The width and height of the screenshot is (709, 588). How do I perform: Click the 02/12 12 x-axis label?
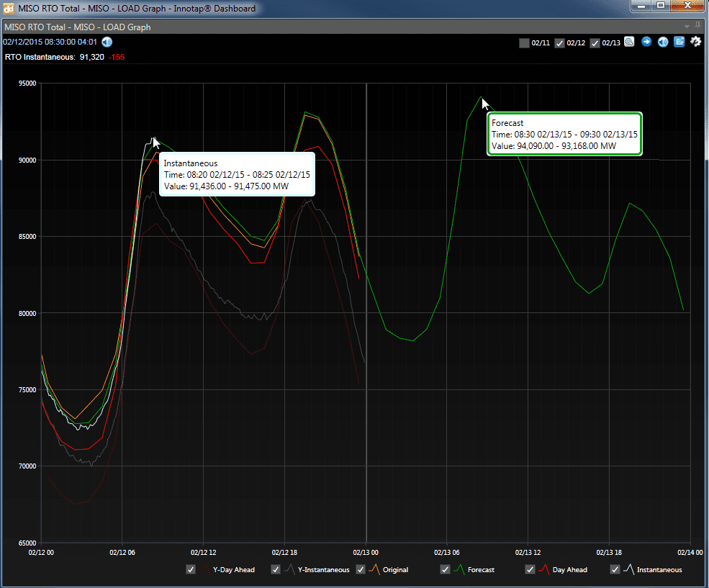[204, 552]
